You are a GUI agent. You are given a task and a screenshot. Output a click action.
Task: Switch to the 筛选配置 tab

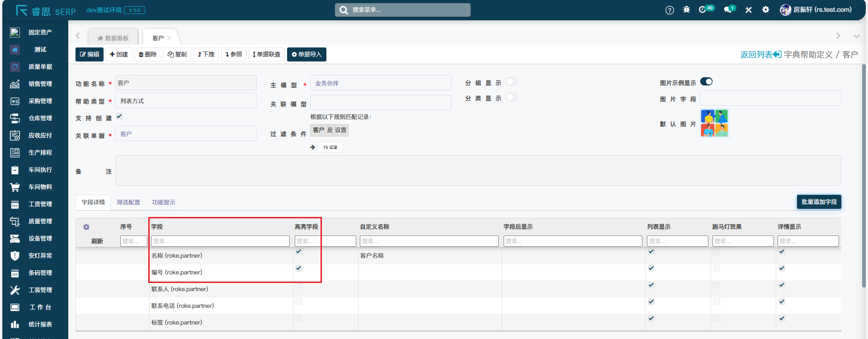click(x=128, y=202)
